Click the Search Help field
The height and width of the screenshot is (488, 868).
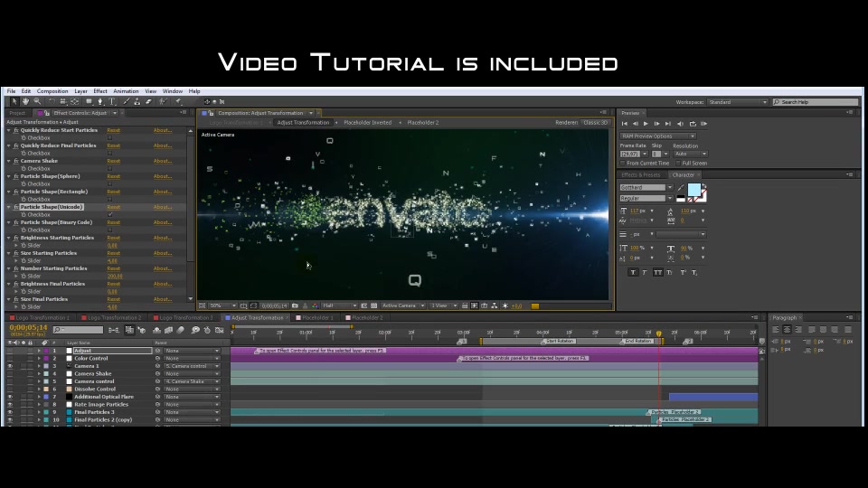coord(816,102)
